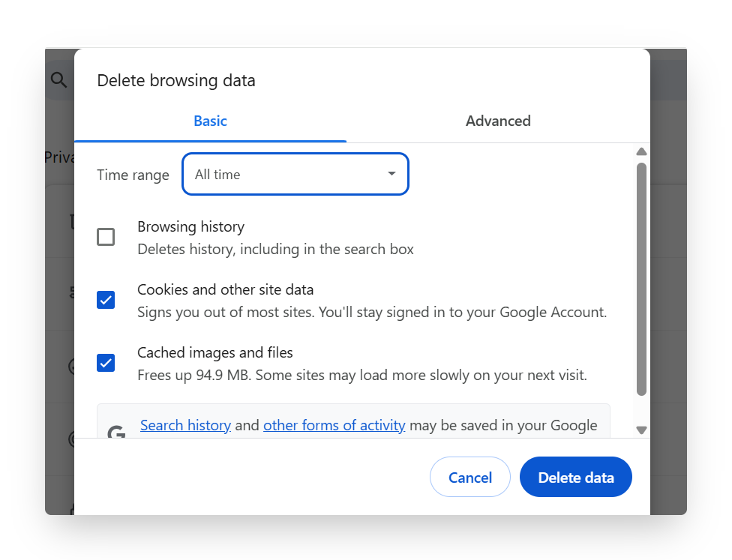Click the search magnifier icon behind the dialog
The image size is (732, 560).
coord(58,79)
